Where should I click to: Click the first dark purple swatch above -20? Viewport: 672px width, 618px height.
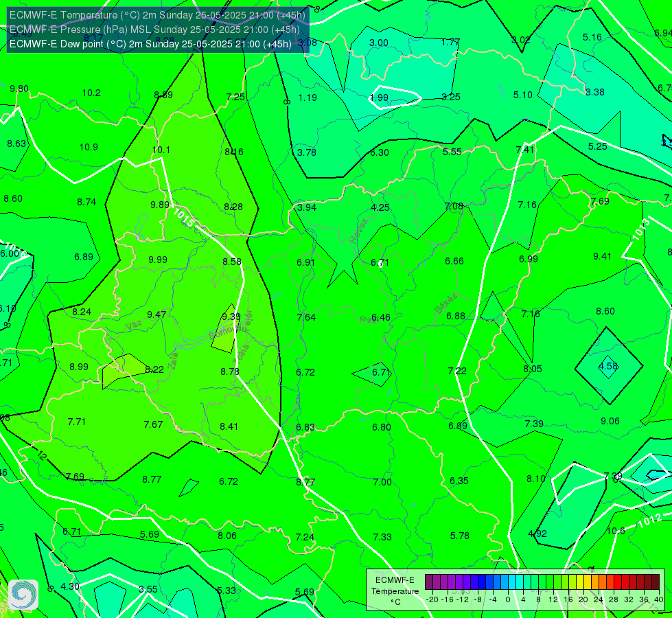pos(429,582)
